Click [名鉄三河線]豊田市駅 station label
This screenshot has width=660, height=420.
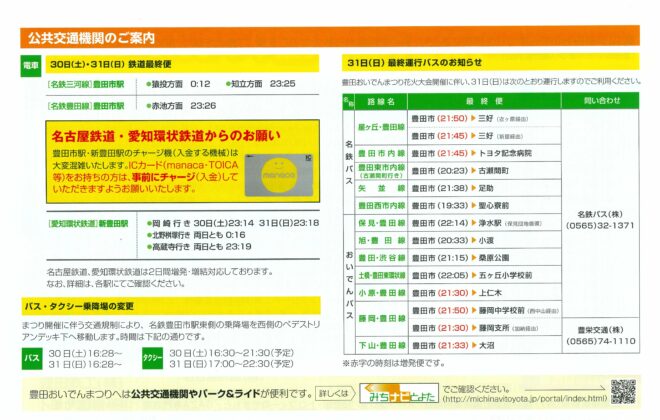point(86,84)
